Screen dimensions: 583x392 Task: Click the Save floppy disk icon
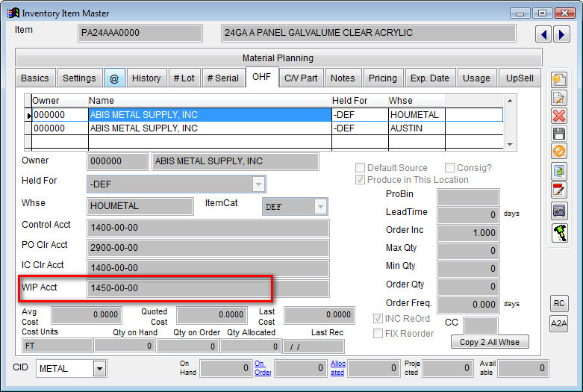(x=558, y=134)
